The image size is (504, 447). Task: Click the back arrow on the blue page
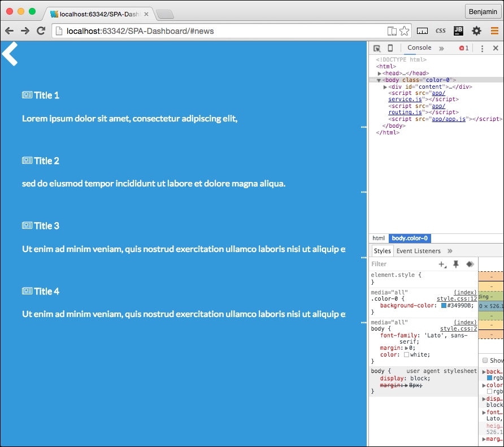[9, 55]
